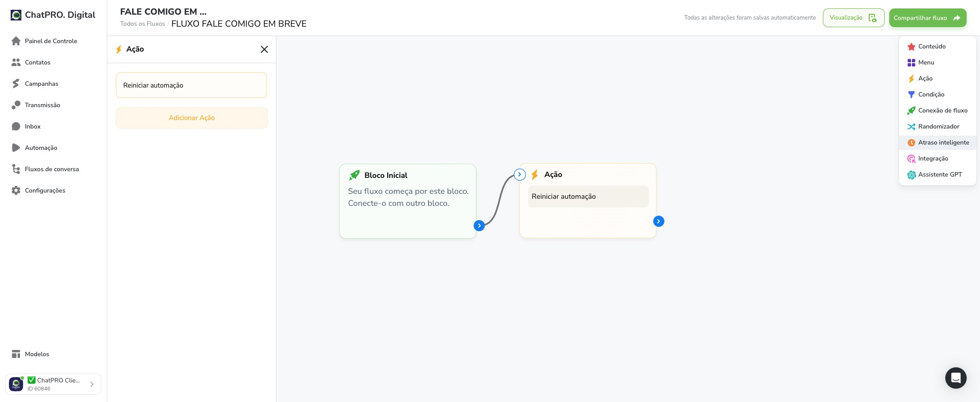The image size is (980, 402).
Task: Click the Condição funnel icon
Action: (x=911, y=95)
